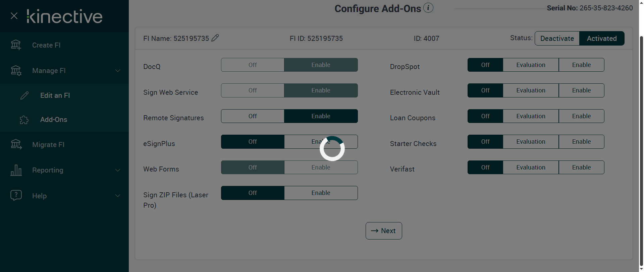Enable the Verifast add-on
The image size is (644, 272).
(581, 167)
